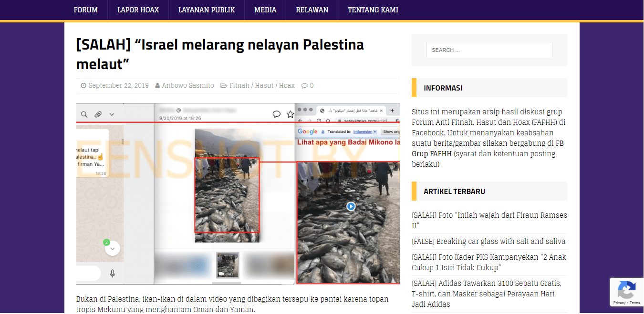This screenshot has height=314, width=644.
Task: Click the reCAPTCHA badge
Action: point(627,292)
